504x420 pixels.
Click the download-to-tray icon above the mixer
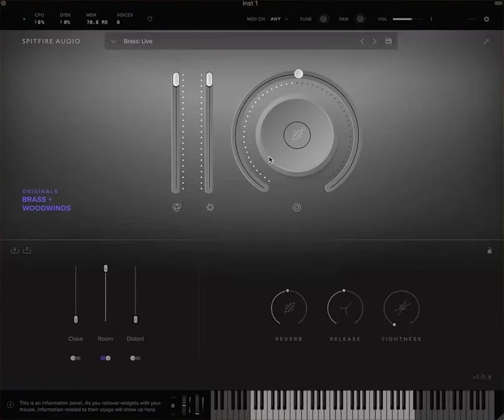point(14,250)
